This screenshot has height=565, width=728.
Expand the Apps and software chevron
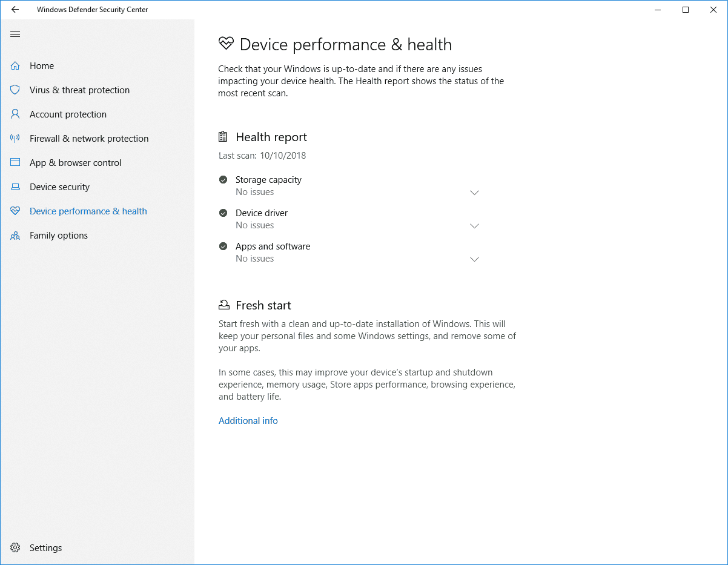point(475,259)
